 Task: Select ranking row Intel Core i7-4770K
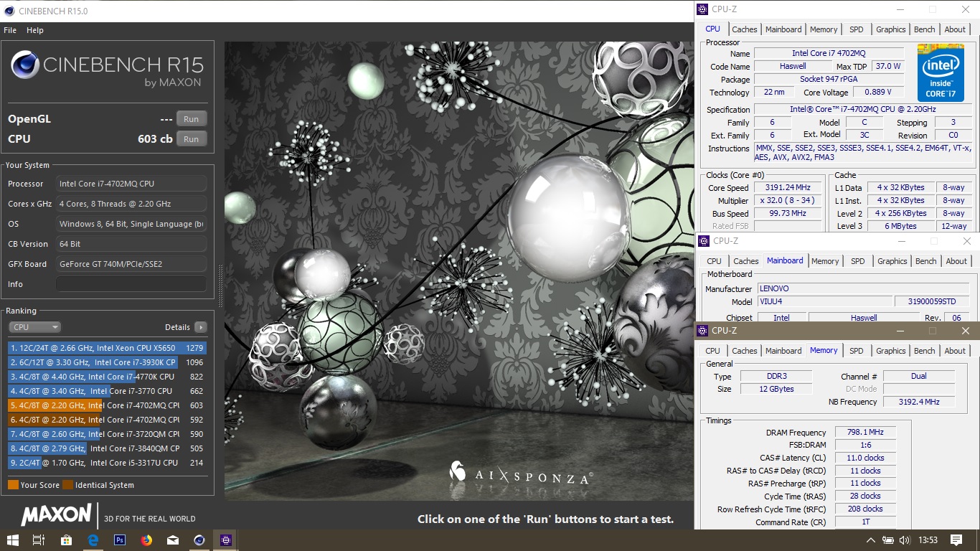[108, 377]
